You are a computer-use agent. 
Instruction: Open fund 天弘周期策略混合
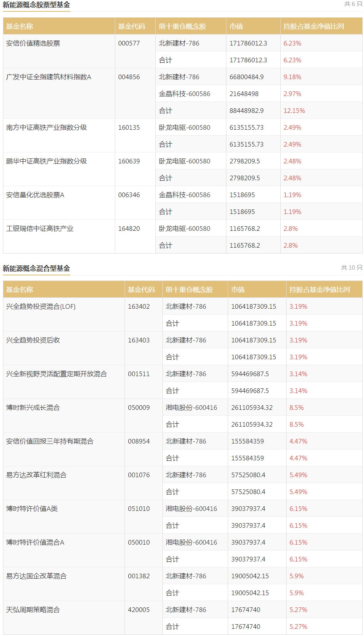(x=33, y=609)
